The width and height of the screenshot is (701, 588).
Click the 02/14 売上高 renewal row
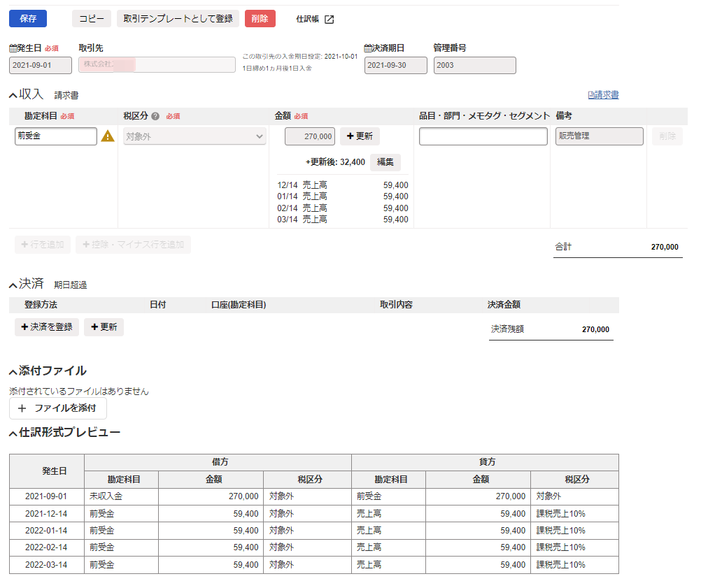click(x=342, y=208)
